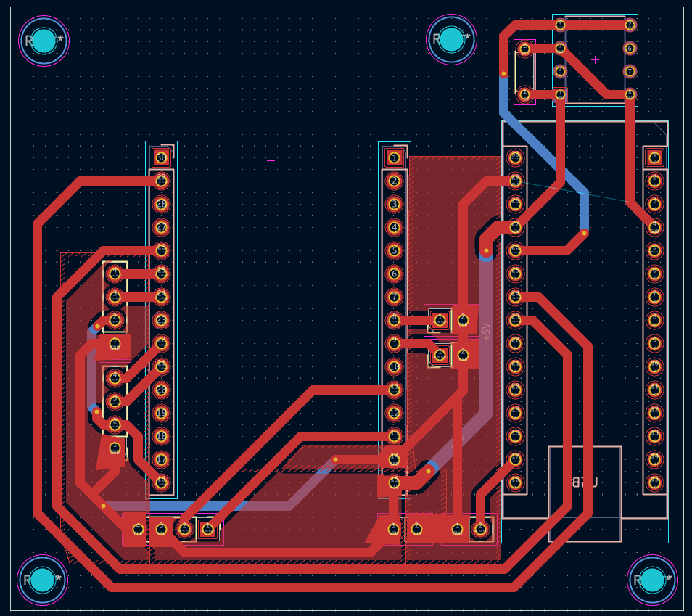This screenshot has height=616, width=692.
Task: Click the +5V copper trace label
Action: coord(485,330)
